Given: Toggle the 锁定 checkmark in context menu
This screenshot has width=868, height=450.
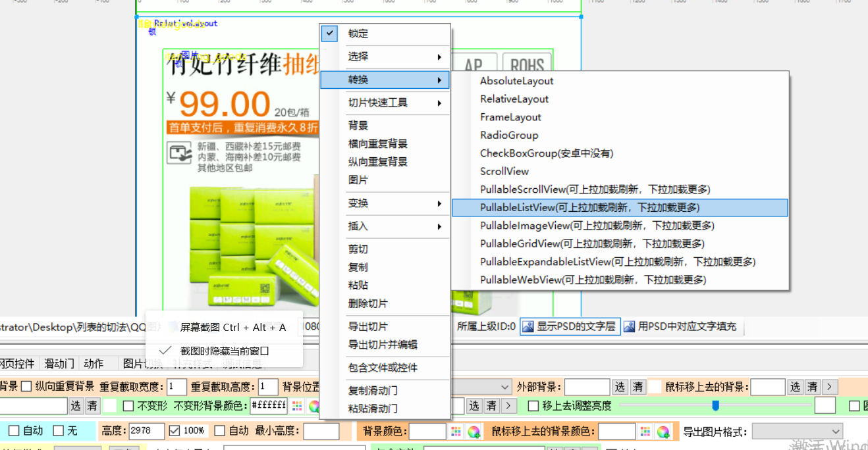Looking at the screenshot, I should coord(330,34).
